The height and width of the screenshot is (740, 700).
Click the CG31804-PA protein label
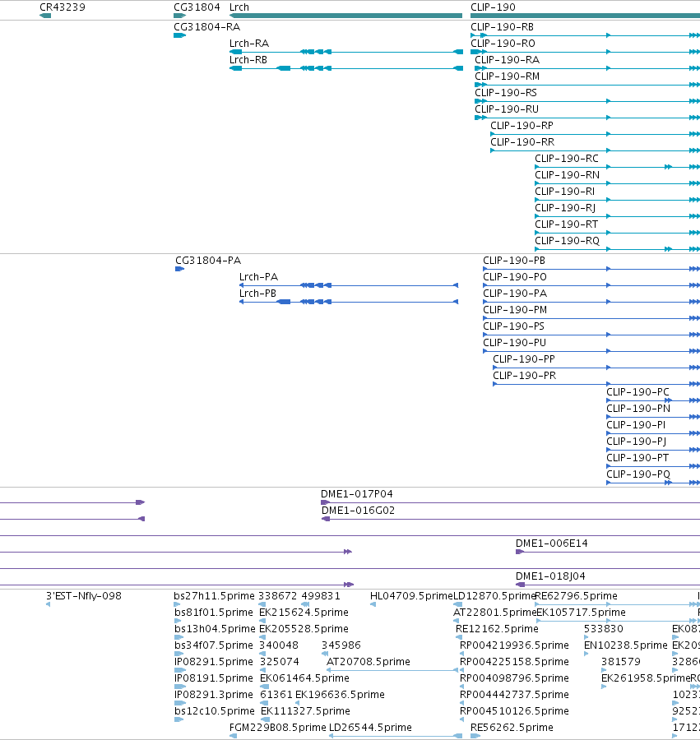(207, 261)
